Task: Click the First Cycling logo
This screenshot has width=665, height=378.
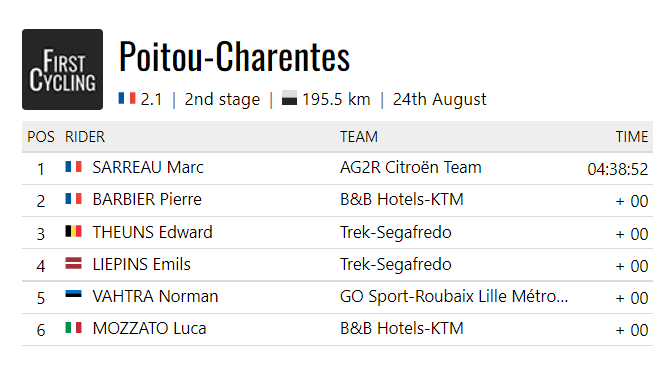Action: point(62,70)
